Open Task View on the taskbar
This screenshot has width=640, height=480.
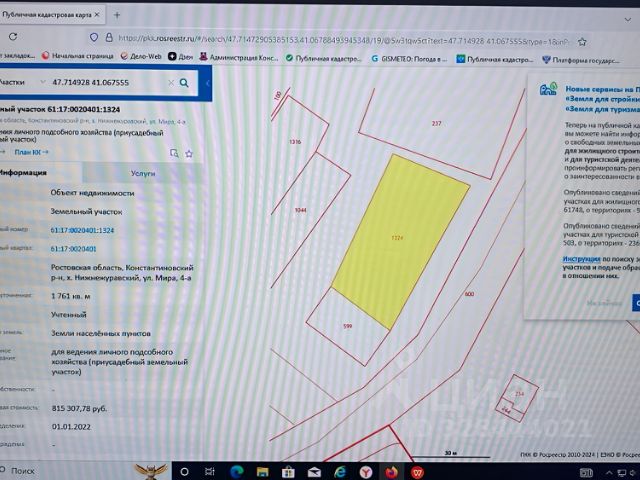pyautogui.click(x=209, y=472)
